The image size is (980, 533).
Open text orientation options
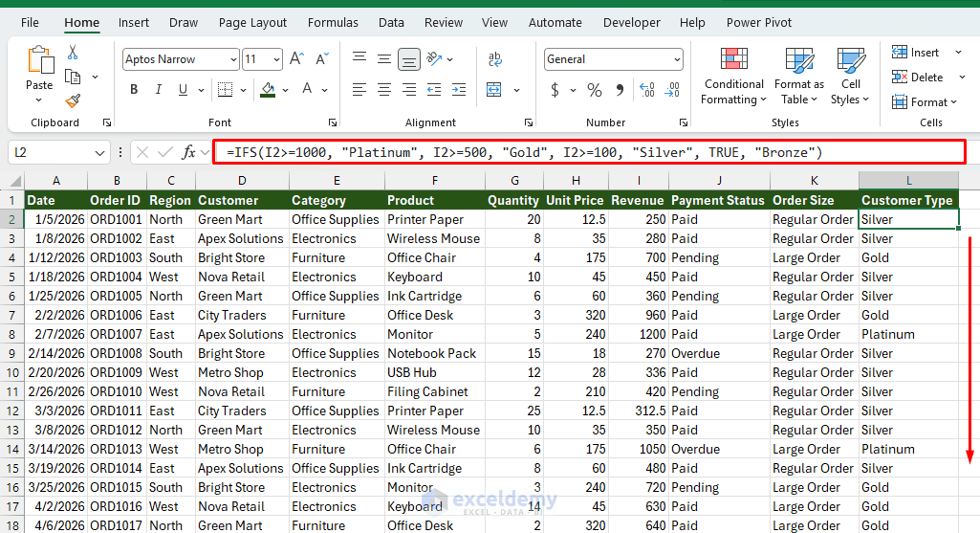click(x=434, y=58)
